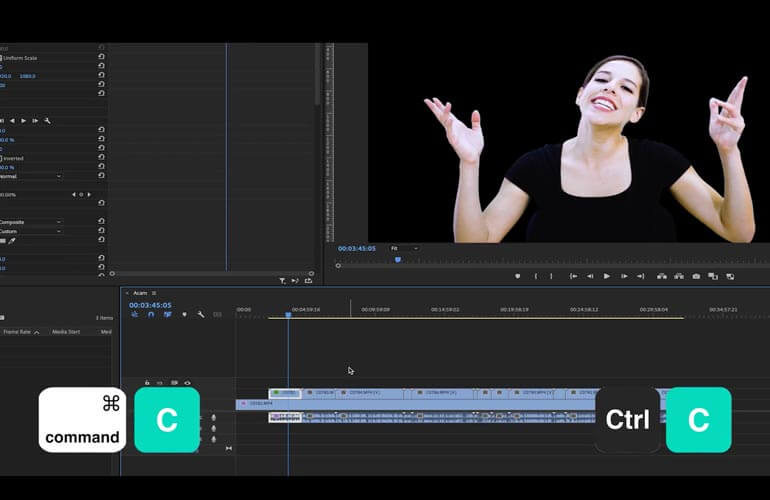This screenshot has height=500, width=770.
Task: Open the Acam panel menu
Action: tap(154, 293)
